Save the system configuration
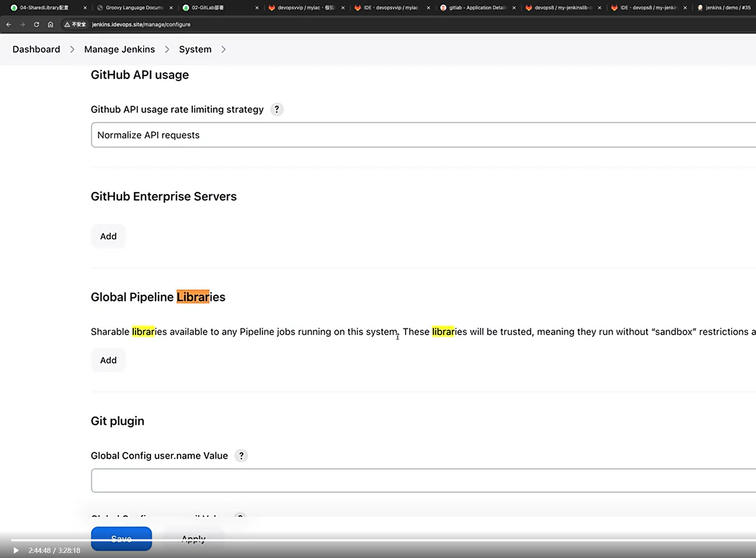This screenshot has width=756, height=558. pos(121,539)
